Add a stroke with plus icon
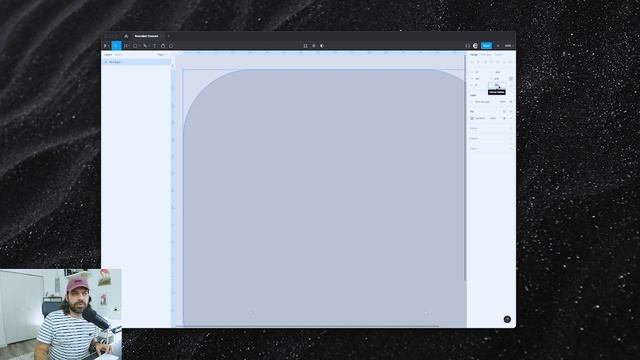Screen dimensions: 640x360 [511, 129]
